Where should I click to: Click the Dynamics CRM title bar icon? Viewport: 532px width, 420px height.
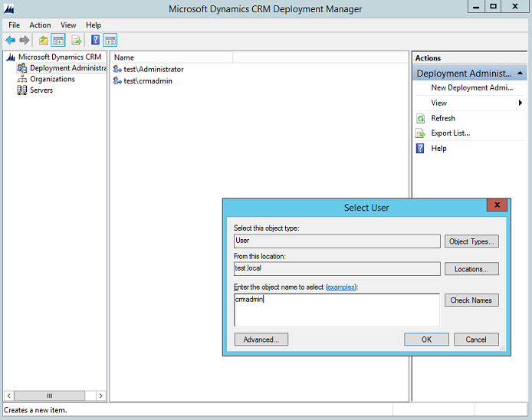(9, 9)
